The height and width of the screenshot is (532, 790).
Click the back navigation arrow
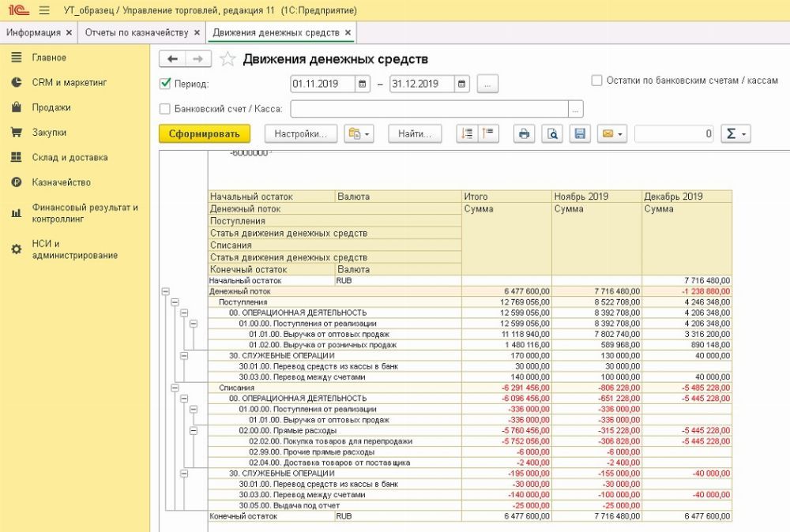[x=173, y=59]
